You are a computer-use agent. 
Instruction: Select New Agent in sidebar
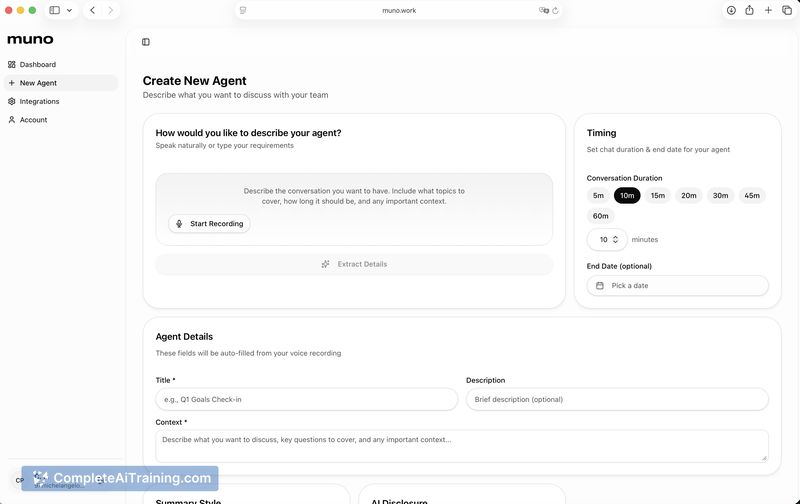coord(61,83)
